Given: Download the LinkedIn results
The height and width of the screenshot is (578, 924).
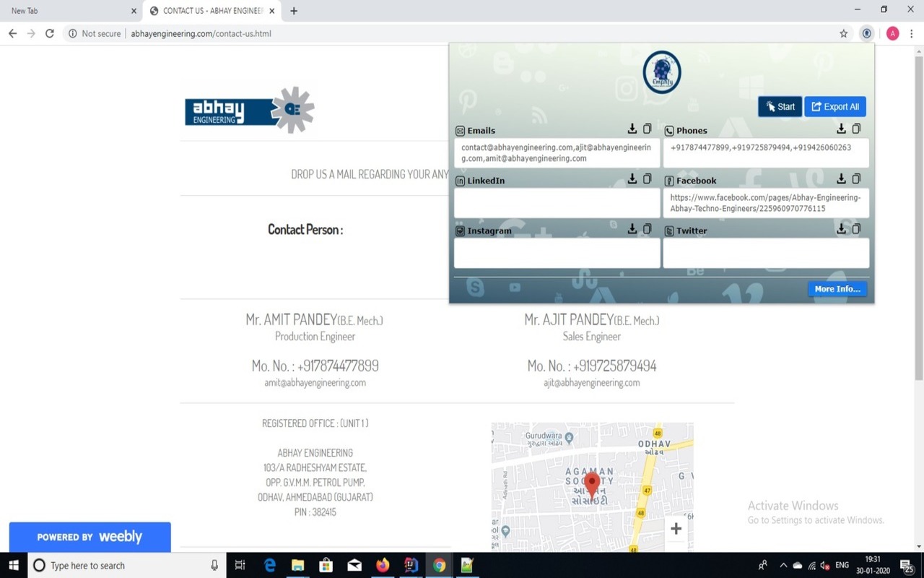Looking at the screenshot, I should coord(632,178).
